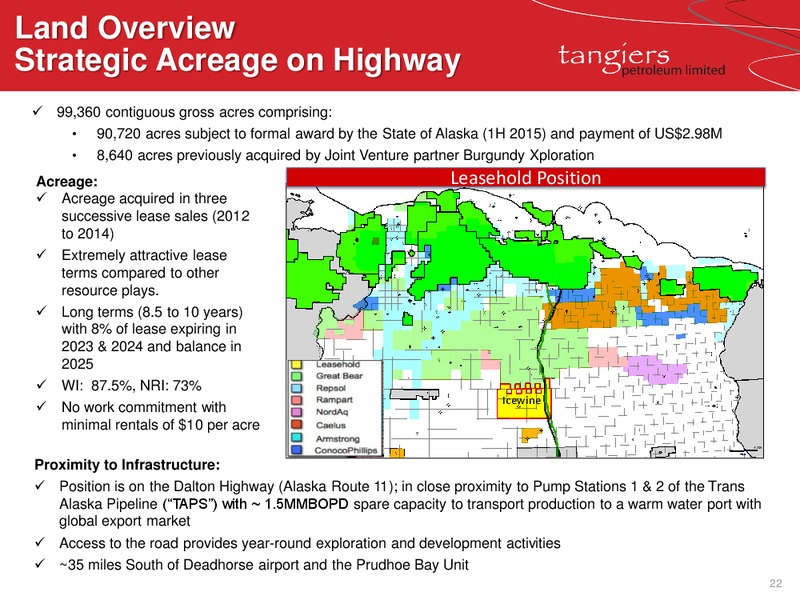Click the checkmark beside 'WI: 87.5%, NRI: 73%'
The width and height of the screenshot is (800, 600).
coord(42,384)
